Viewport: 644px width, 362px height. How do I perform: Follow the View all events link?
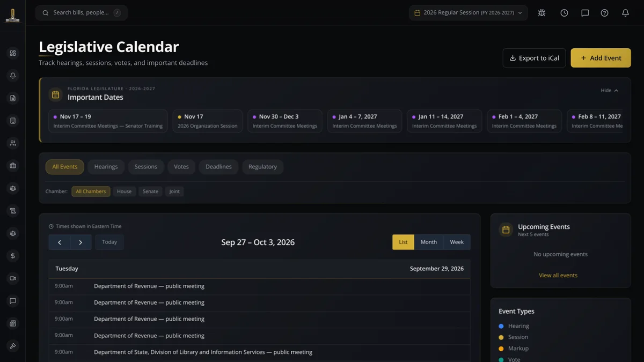558,275
